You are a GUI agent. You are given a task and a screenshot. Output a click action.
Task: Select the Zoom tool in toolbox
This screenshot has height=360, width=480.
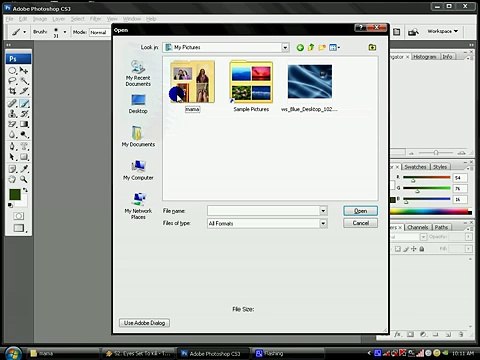point(24,179)
